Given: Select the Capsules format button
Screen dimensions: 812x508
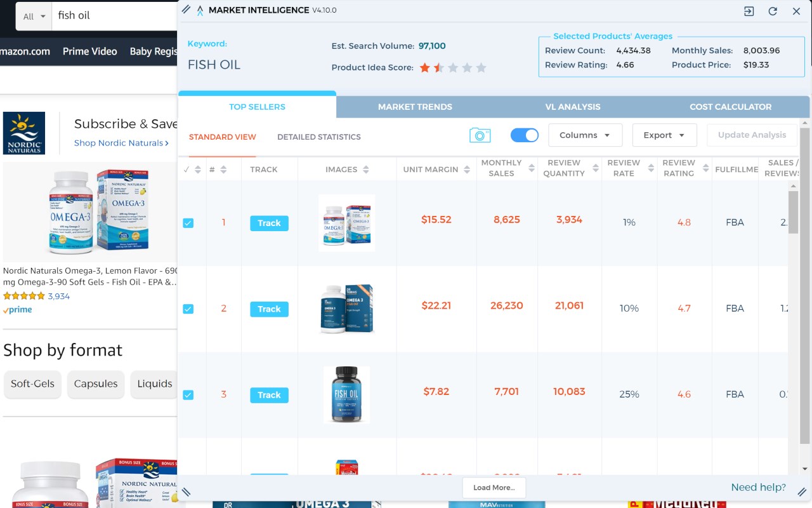Looking at the screenshot, I should (x=96, y=384).
